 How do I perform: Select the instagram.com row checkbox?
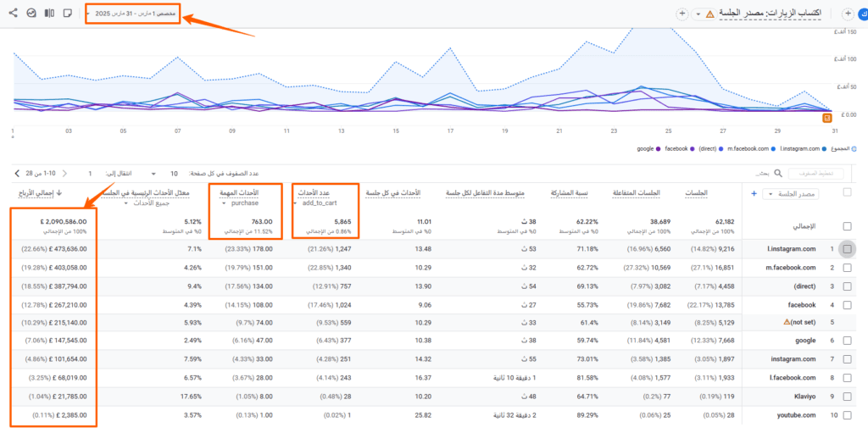[x=847, y=358]
